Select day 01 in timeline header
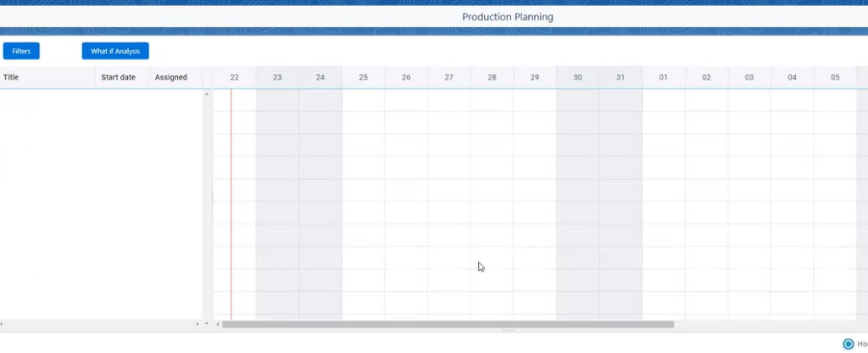Screen dimensions: 868x353 coord(664,77)
